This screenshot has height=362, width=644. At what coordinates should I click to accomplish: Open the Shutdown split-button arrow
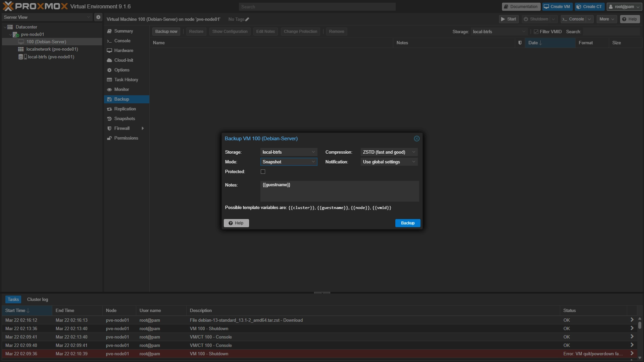click(553, 19)
